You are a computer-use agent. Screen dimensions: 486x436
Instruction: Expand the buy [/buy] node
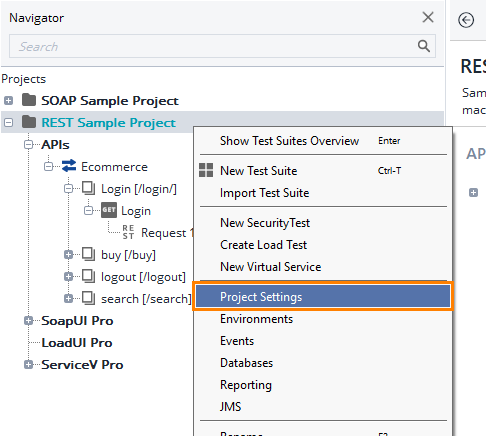69,255
